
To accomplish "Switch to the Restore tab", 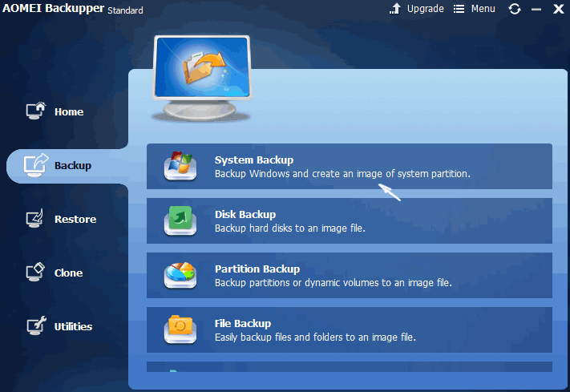I will pyautogui.click(x=75, y=220).
